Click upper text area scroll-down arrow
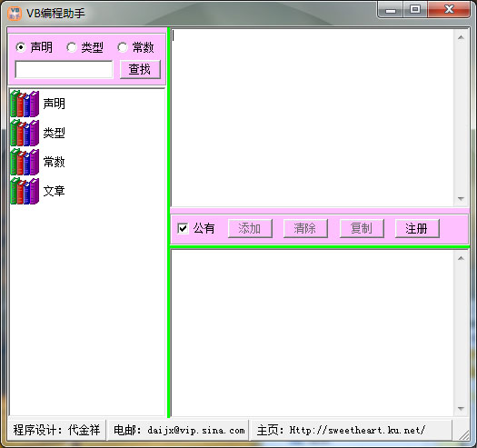Image resolution: width=477 pixels, height=448 pixels. coord(461,199)
